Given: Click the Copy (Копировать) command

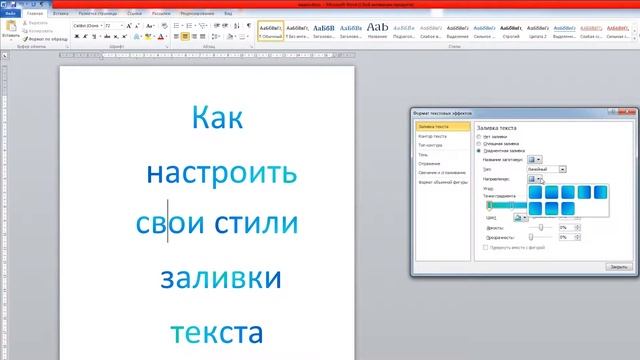Looking at the screenshot, I should (x=38, y=31).
